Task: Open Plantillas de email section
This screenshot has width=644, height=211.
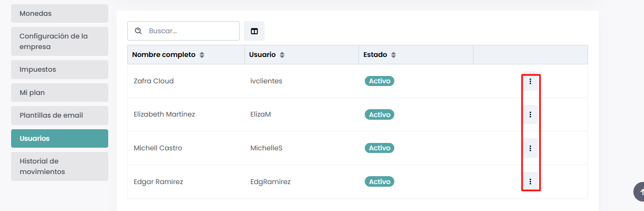Action: coord(60,116)
